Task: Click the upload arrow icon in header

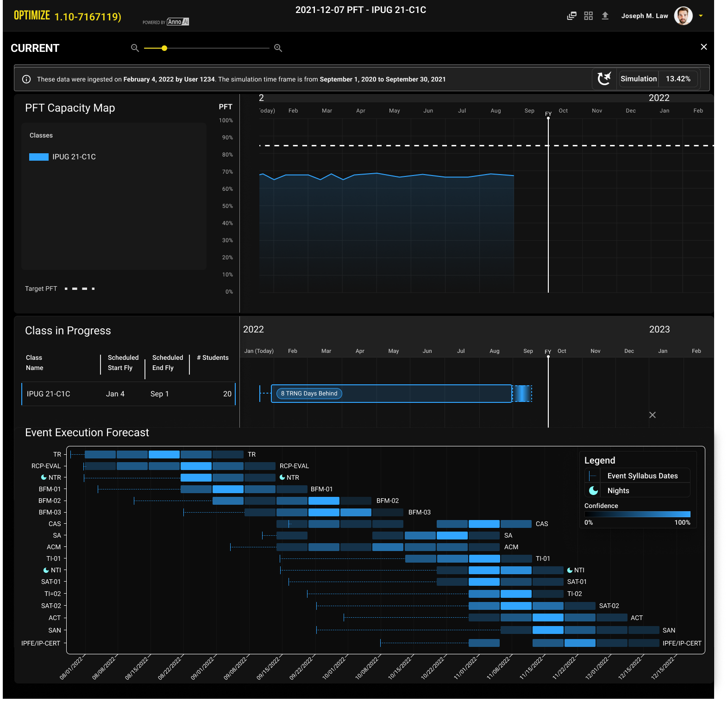Action: pos(605,16)
